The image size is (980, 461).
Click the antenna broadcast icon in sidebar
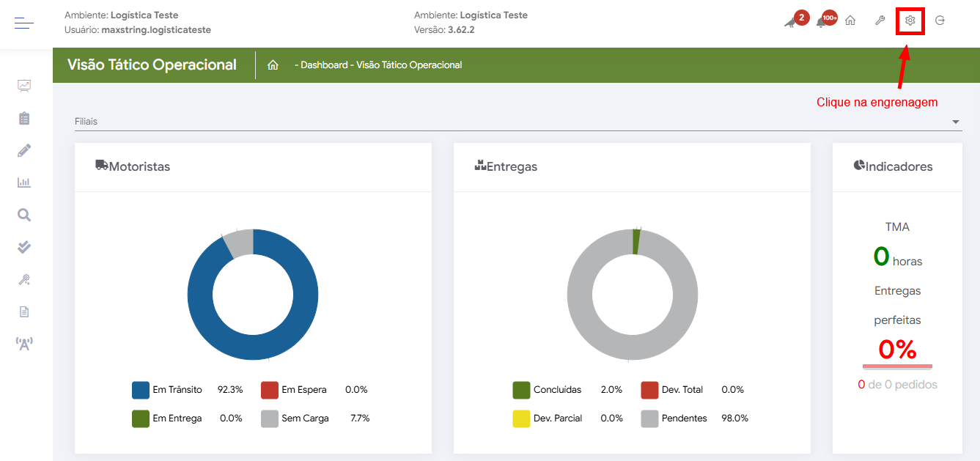(x=24, y=343)
